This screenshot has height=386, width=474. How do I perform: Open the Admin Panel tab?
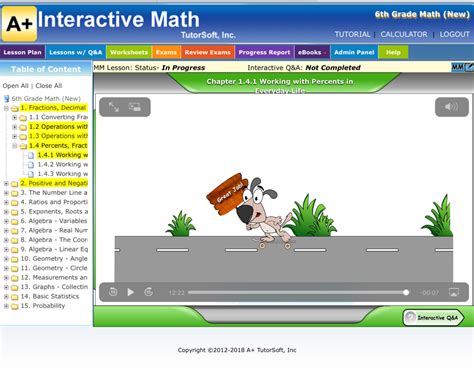[354, 52]
